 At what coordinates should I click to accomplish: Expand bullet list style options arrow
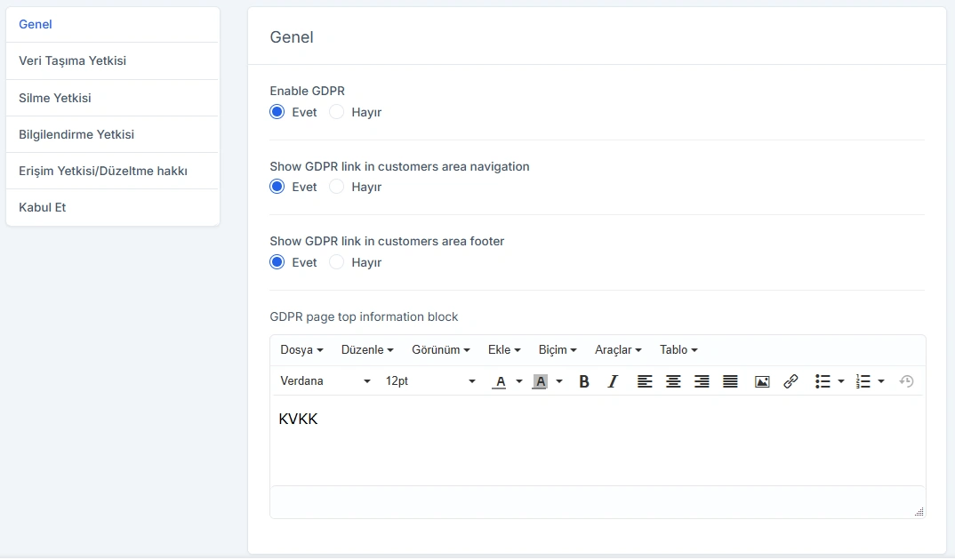tap(841, 381)
